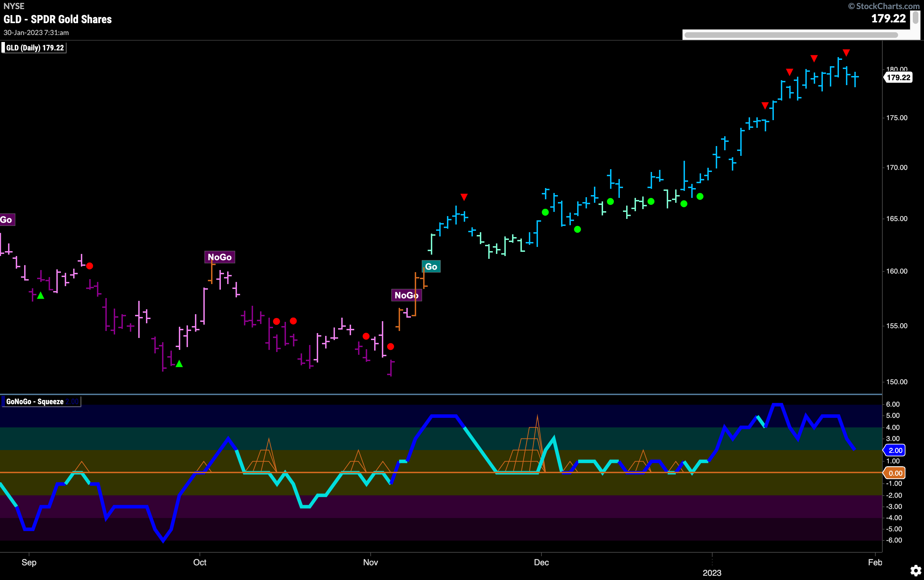The height and width of the screenshot is (580, 924).
Task: Click the 150.00 price axis label
Action: point(896,382)
